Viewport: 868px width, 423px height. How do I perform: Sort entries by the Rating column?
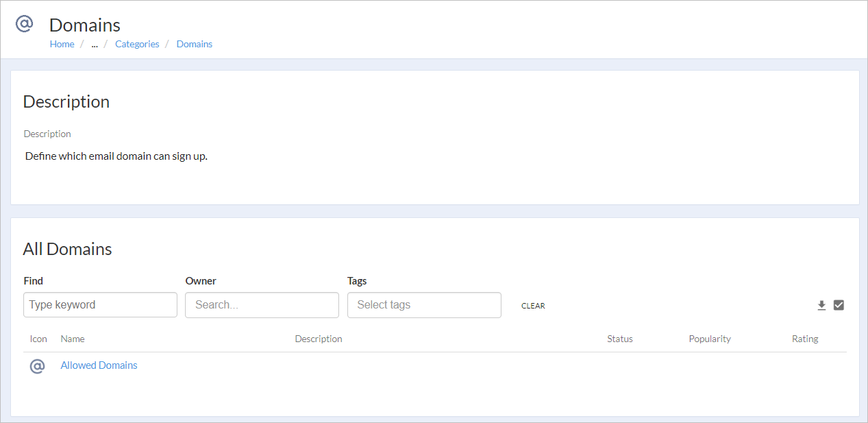[x=805, y=339]
